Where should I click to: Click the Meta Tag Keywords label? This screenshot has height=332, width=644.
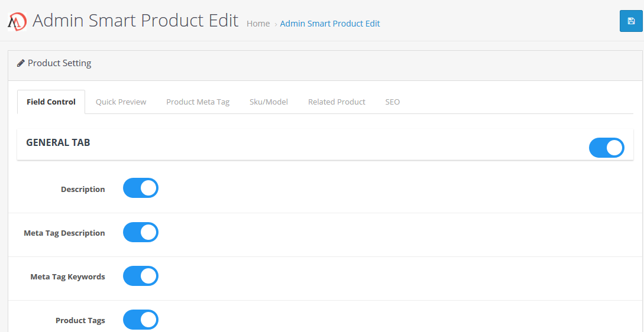point(68,276)
